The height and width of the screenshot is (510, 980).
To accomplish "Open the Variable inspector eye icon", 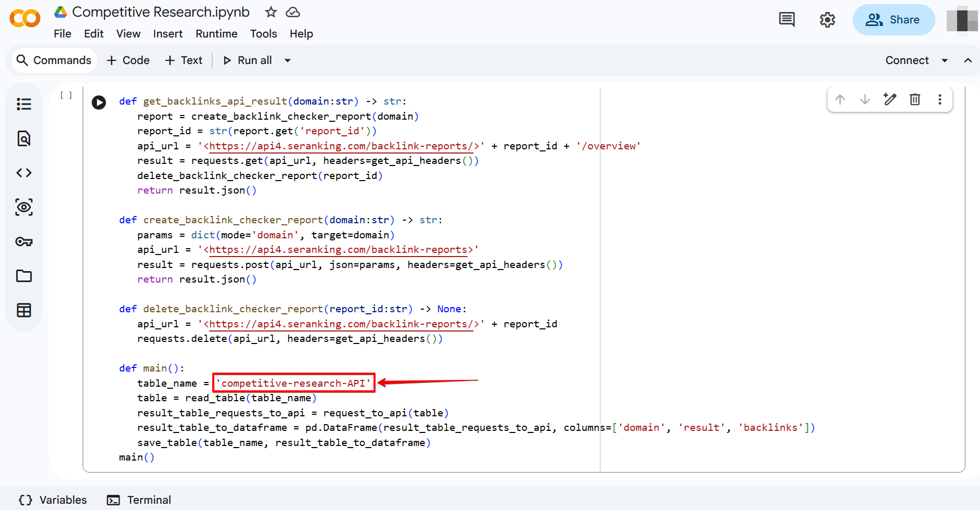I will [24, 207].
